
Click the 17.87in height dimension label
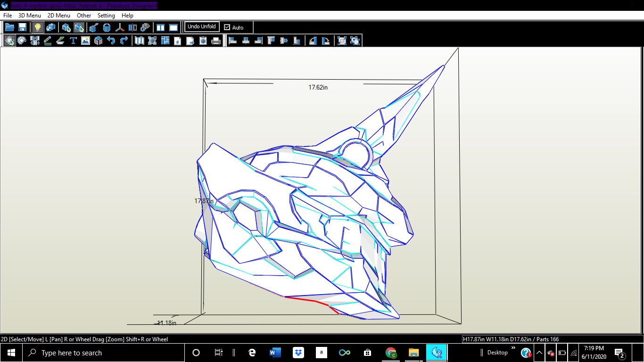tap(204, 201)
